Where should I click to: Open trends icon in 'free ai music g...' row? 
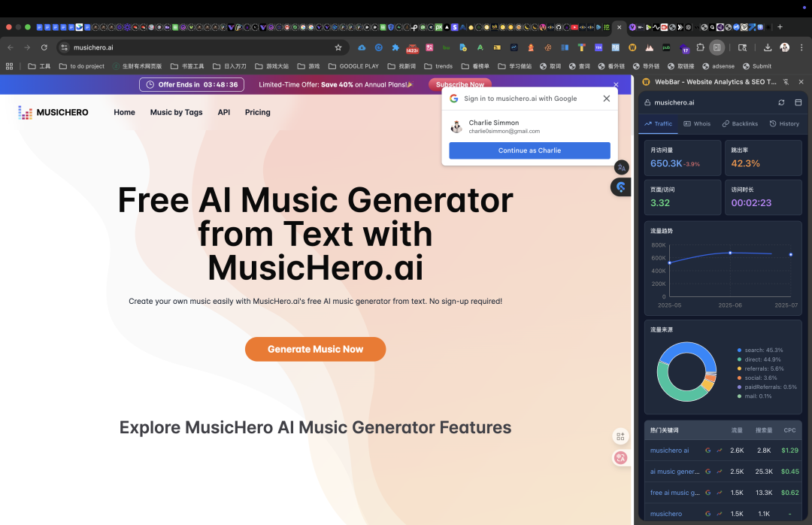(x=720, y=493)
